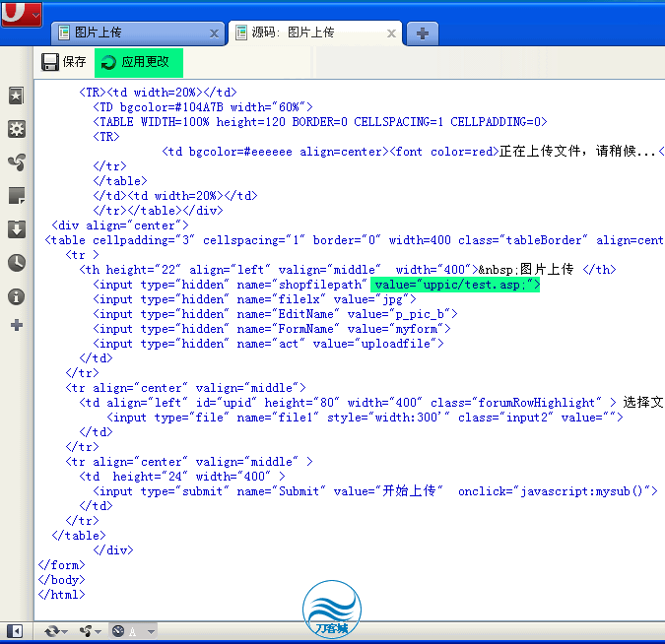Click the closing </form> tag
Viewport: 665px width, 644px height.
61,565
